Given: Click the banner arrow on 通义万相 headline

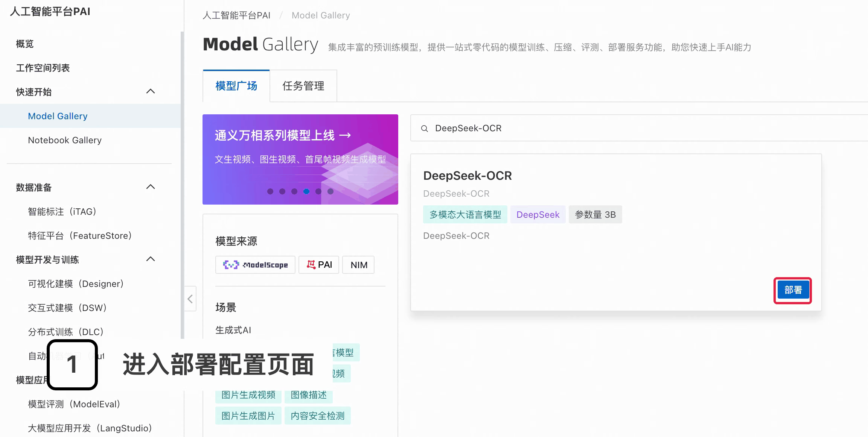Looking at the screenshot, I should point(345,135).
